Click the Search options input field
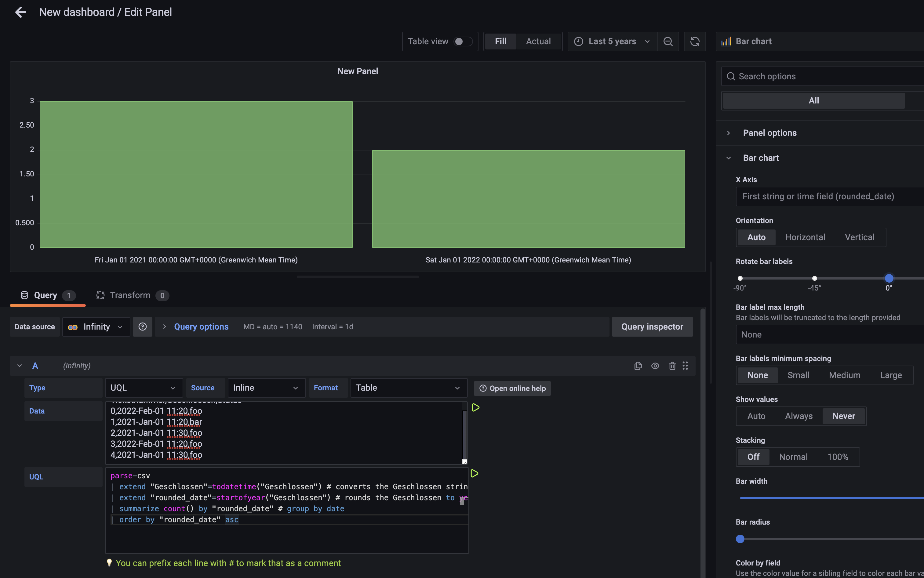Screen dimensions: 924x578 [x=822, y=77]
